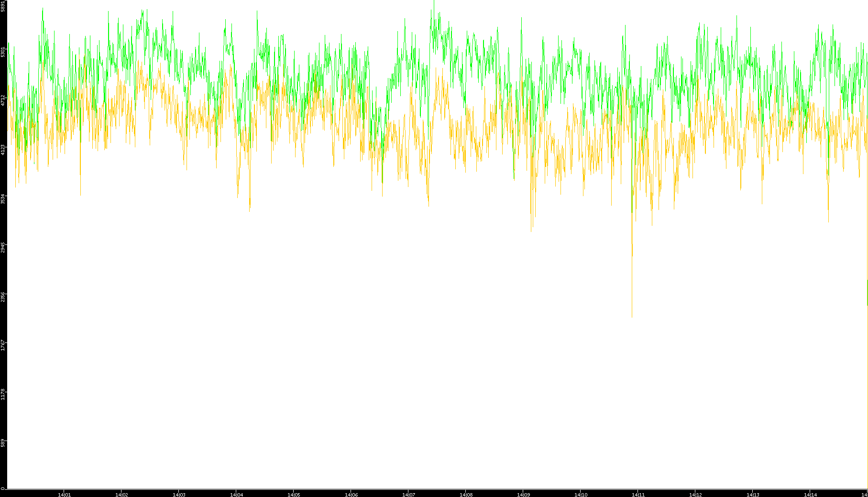Select the 4123 value on the vertical axis
The height and width of the screenshot is (497, 868).
[x=3, y=150]
